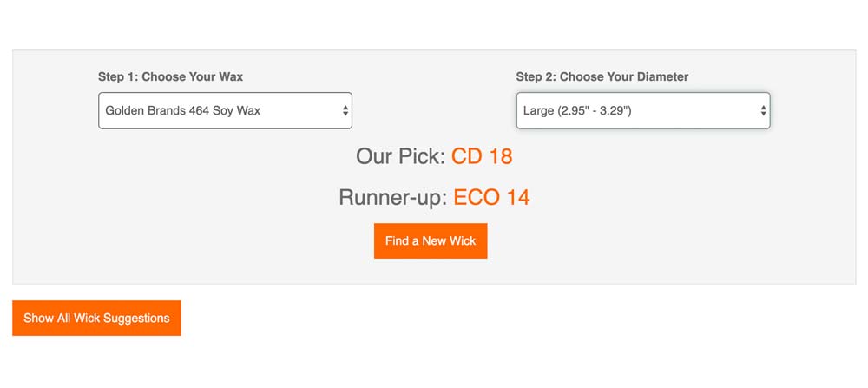Click the Find a New Wick button
The width and height of the screenshot is (868, 388).
tap(431, 240)
